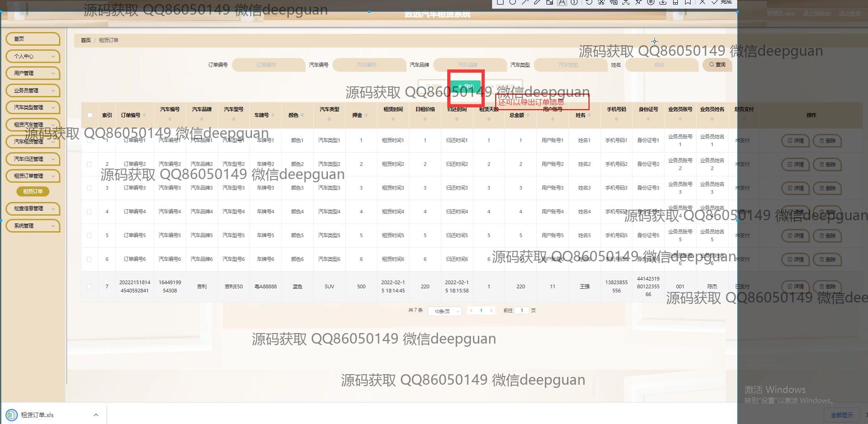Open downloaded file 租赁订单.xls in download bar
This screenshot has height=424, width=868.
[x=38, y=415]
